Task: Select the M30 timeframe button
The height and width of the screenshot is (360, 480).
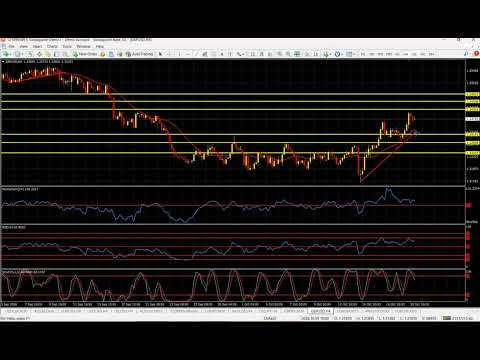Action: coord(389,54)
